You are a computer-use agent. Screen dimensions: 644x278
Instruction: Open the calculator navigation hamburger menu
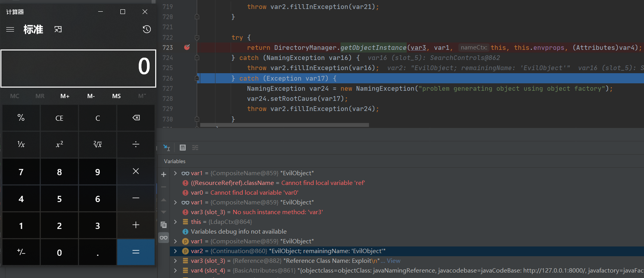point(10,30)
